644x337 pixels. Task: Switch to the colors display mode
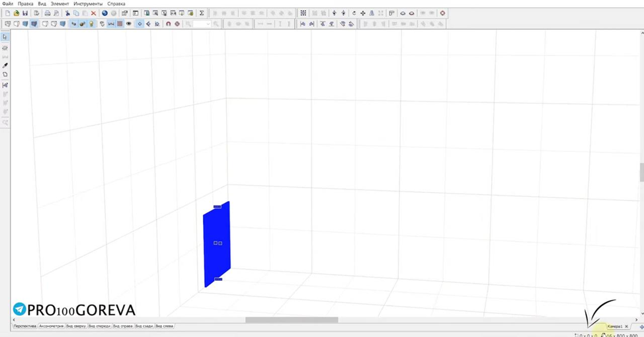(25, 24)
